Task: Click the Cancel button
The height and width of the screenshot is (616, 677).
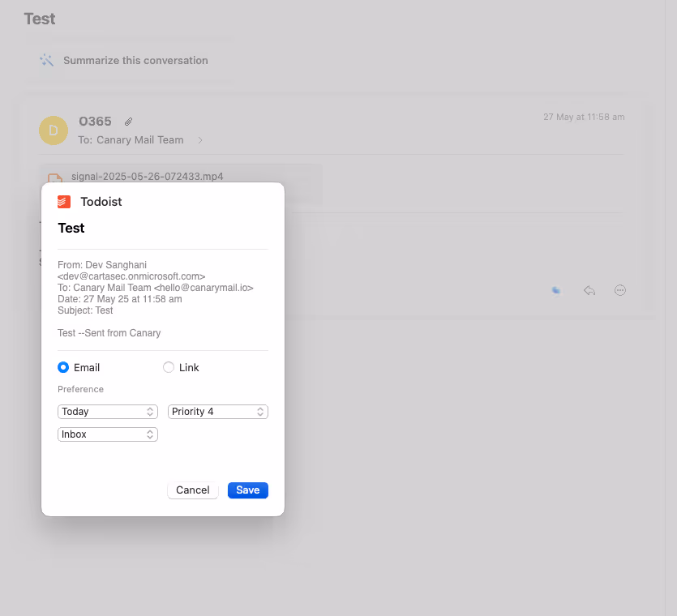Action: click(x=193, y=490)
